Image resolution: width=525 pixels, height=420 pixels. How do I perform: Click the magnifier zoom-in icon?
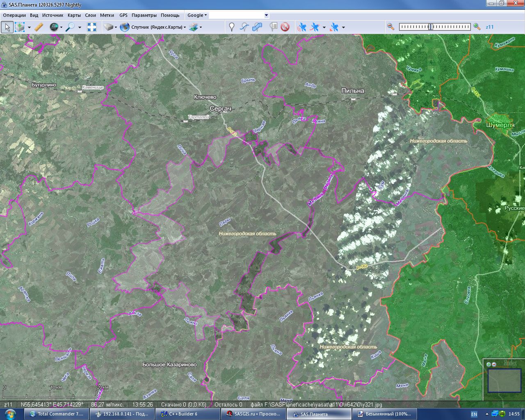[x=477, y=27]
